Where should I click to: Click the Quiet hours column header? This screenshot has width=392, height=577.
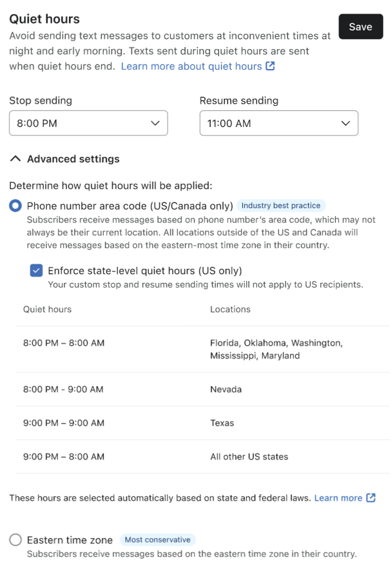pos(47,309)
